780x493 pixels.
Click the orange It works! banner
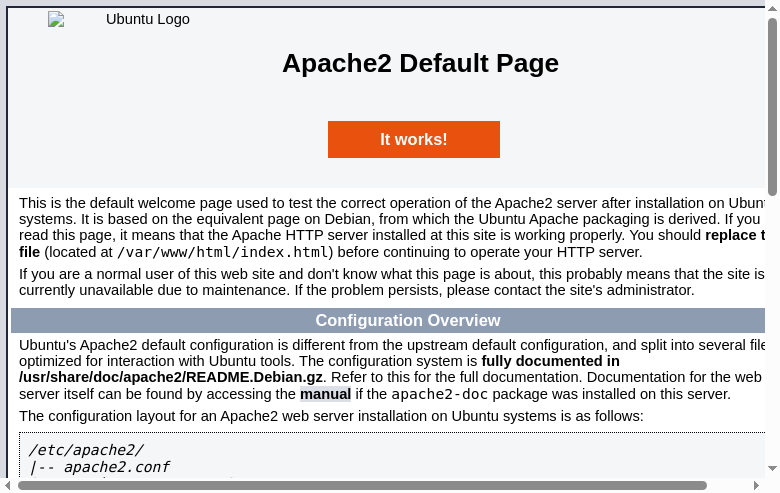414,139
